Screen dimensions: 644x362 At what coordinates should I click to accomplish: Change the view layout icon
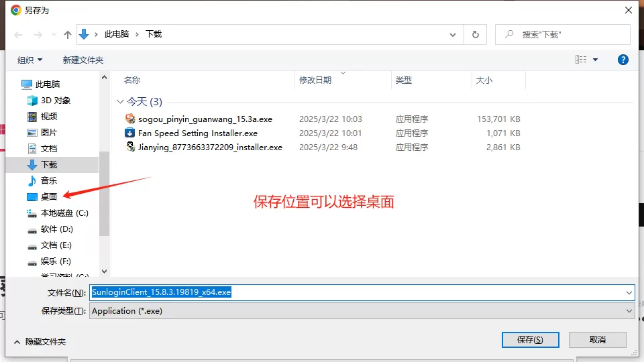point(581,60)
